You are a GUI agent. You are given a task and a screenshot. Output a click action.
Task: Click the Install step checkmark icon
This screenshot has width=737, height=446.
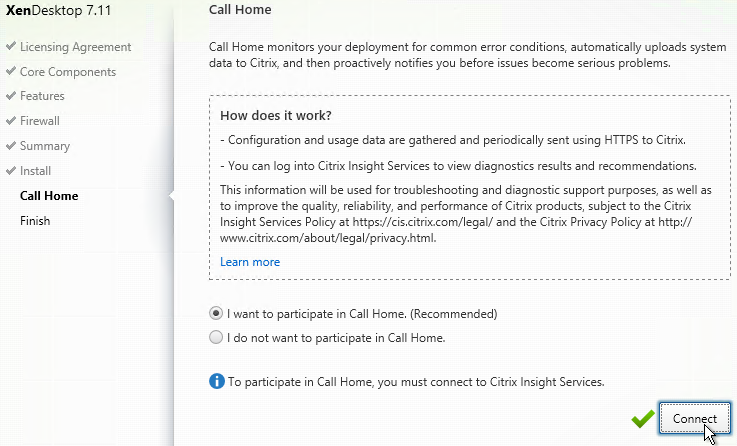pos(11,170)
